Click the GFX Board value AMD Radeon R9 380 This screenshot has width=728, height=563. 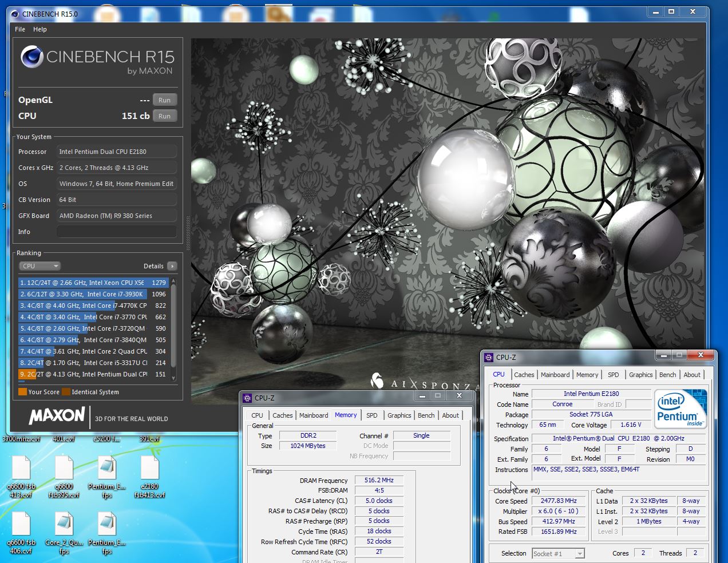coord(117,216)
